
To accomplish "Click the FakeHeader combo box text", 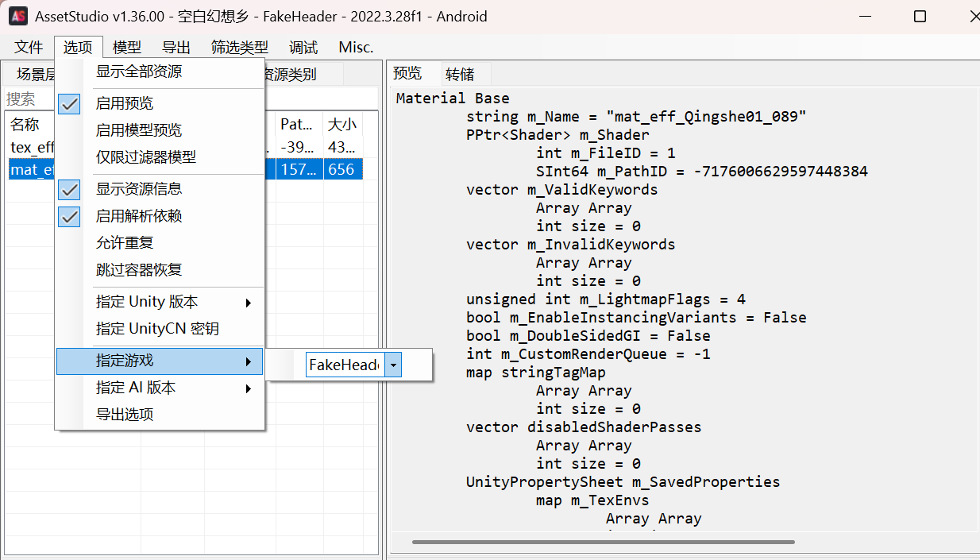I will pos(345,365).
